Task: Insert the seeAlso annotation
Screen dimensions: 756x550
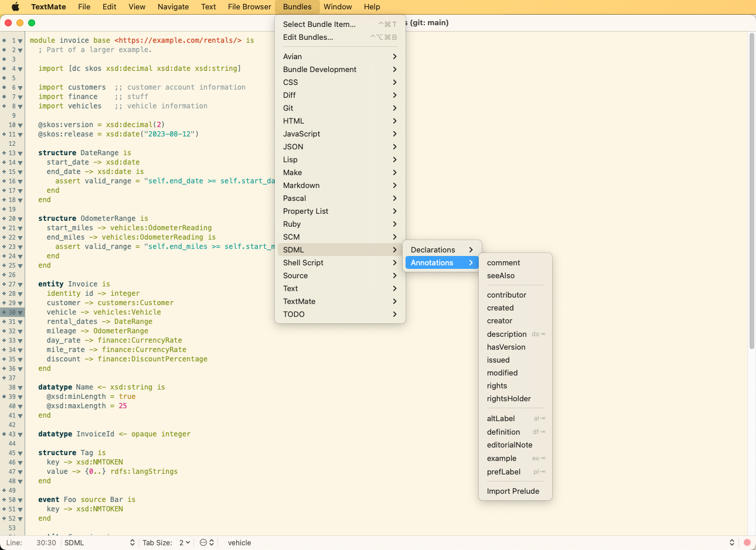Action: point(515,275)
